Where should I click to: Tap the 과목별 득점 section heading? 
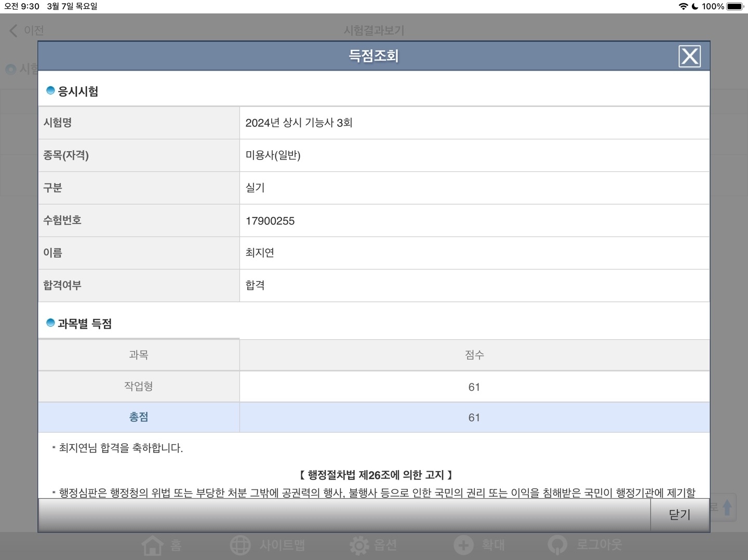(85, 324)
